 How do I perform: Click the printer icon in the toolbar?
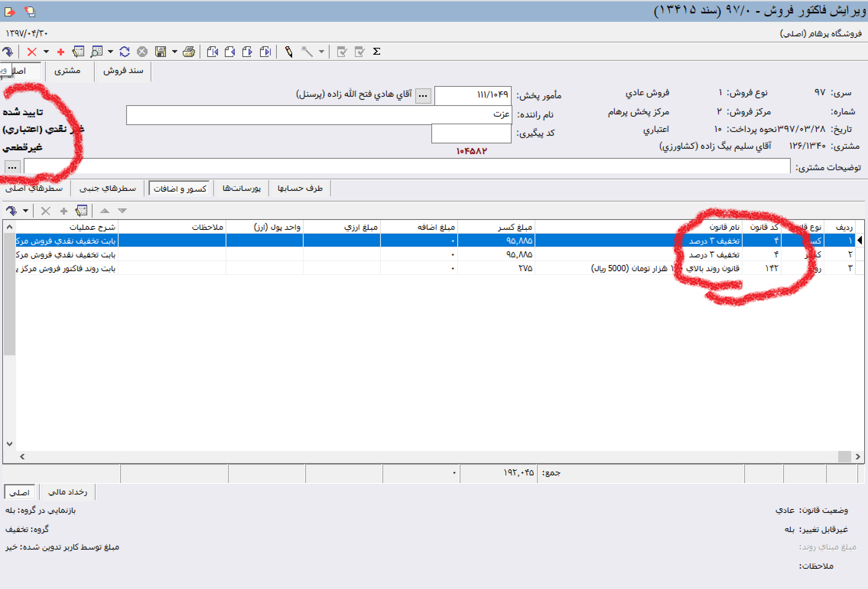tap(189, 52)
